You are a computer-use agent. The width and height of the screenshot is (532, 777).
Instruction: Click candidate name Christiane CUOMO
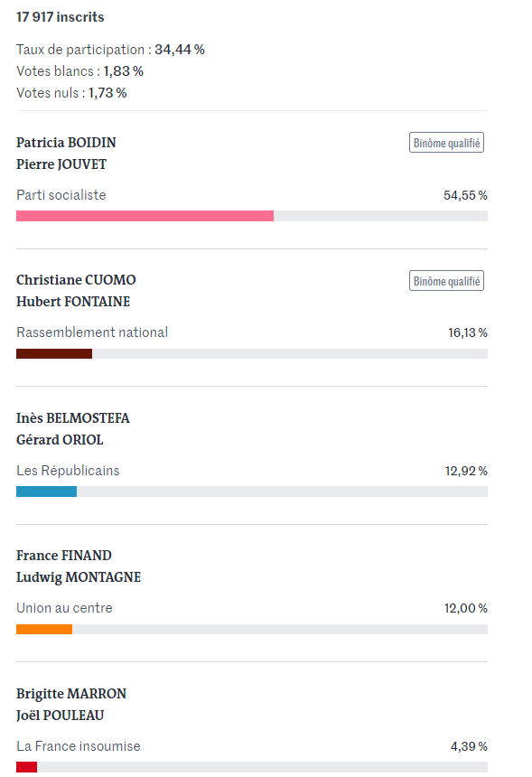pyautogui.click(x=76, y=280)
